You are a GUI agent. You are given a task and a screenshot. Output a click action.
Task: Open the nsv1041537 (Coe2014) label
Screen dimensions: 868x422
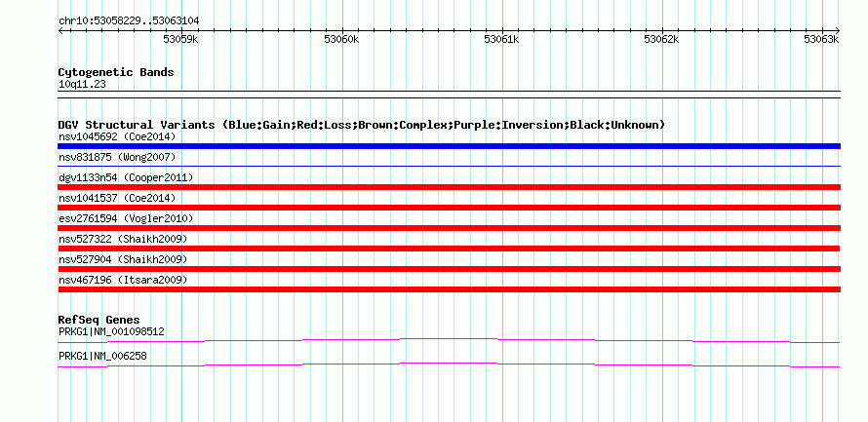(117, 198)
